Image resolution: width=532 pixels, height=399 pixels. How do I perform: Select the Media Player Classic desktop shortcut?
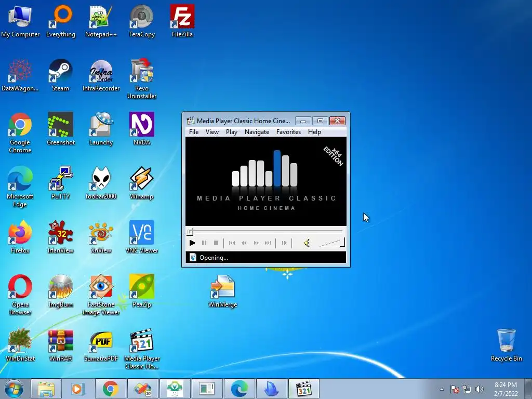[142, 349]
